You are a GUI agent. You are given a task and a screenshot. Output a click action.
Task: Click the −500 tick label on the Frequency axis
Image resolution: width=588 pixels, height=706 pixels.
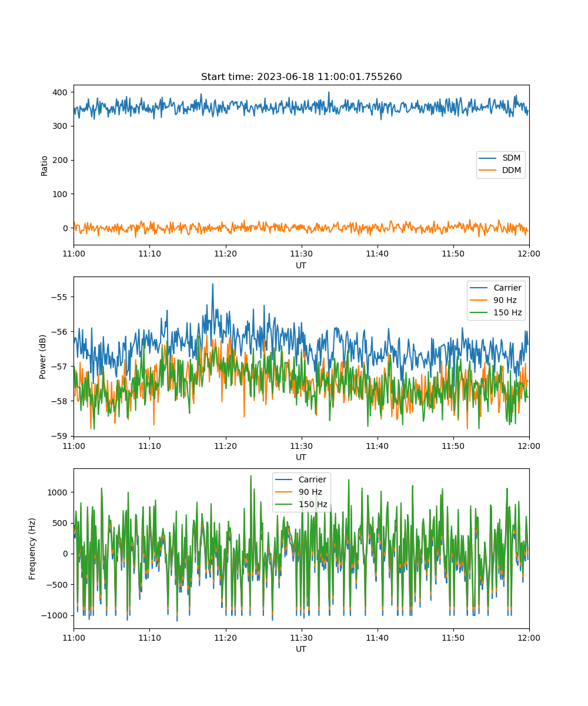click(58, 585)
